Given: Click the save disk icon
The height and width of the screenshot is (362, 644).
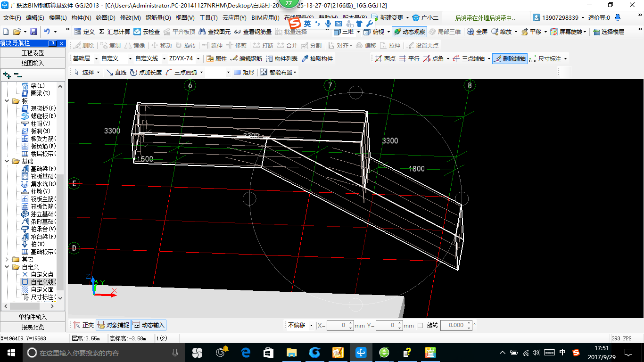Looking at the screenshot, I should click(x=33, y=32).
